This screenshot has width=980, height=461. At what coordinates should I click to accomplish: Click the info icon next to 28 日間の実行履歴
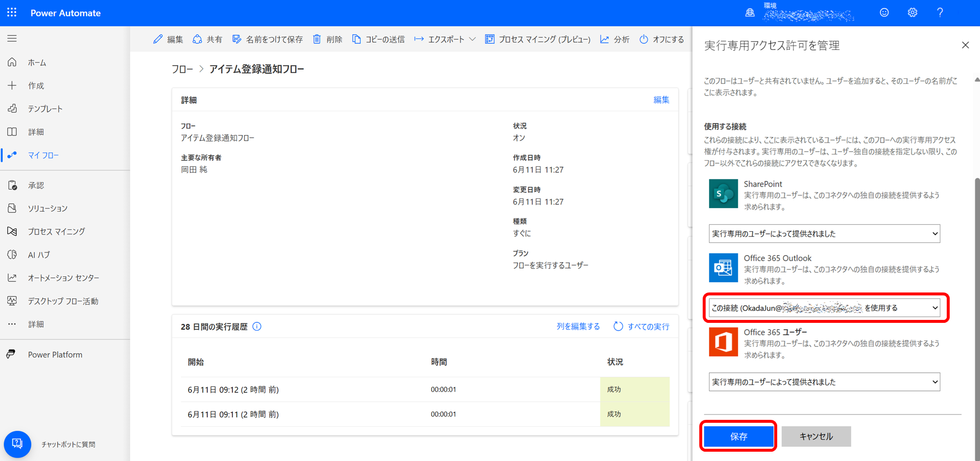point(257,326)
